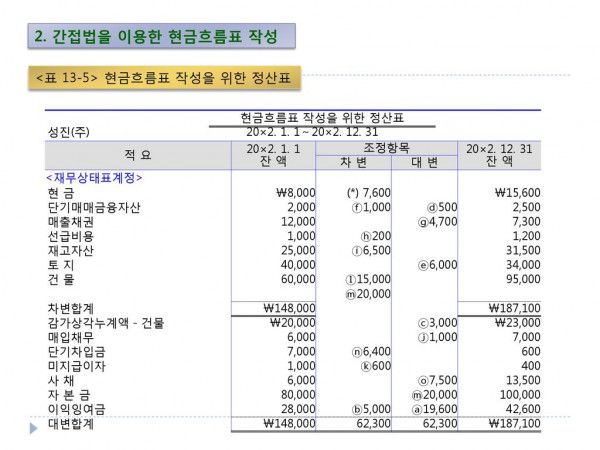Click the debit entry 'ⓑ5,000'
Screen dimensions: 600x450
coord(371,409)
